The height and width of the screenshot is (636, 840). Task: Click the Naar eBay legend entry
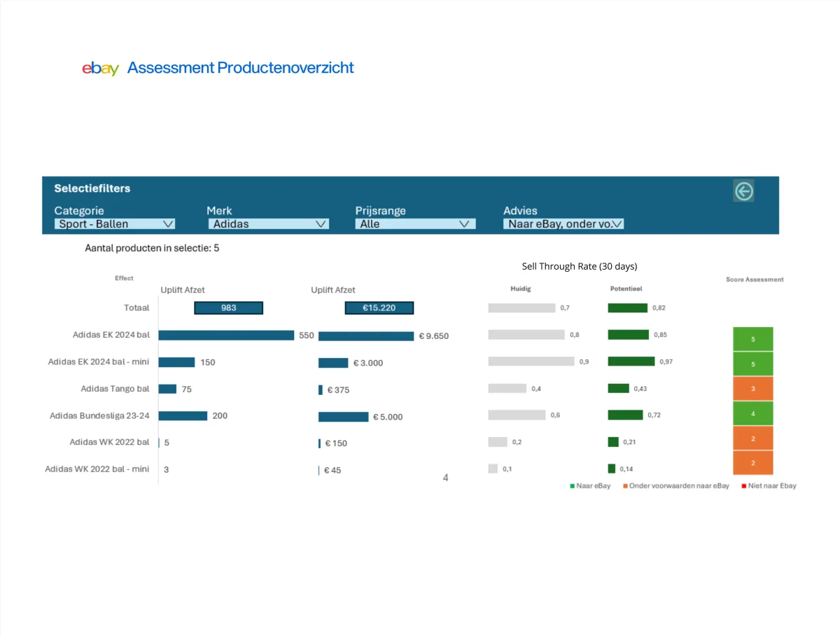pyautogui.click(x=590, y=485)
